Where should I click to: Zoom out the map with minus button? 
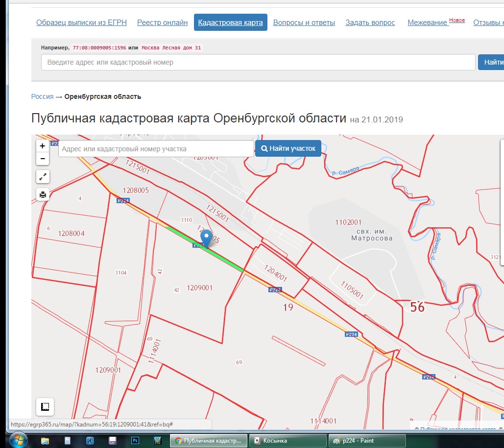click(x=43, y=159)
